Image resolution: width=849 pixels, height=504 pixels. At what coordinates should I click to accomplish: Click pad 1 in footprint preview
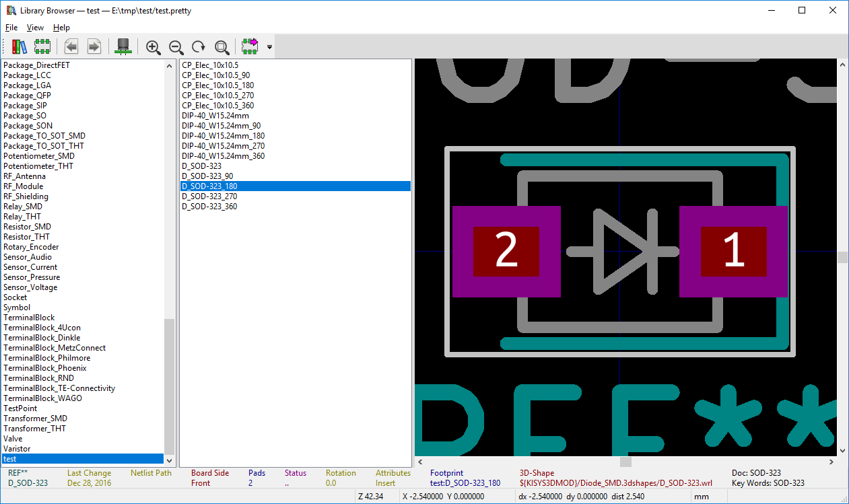click(733, 251)
